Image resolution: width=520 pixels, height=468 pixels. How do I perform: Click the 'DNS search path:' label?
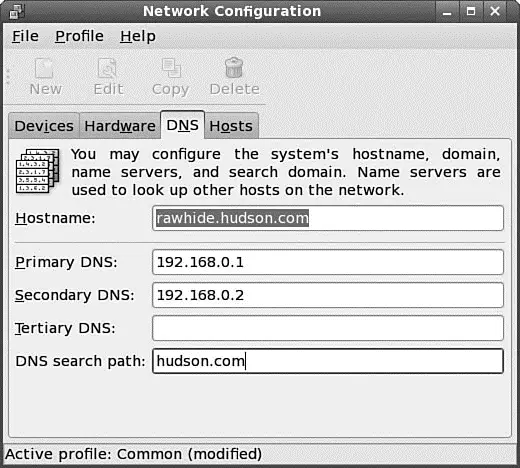click(x=80, y=361)
